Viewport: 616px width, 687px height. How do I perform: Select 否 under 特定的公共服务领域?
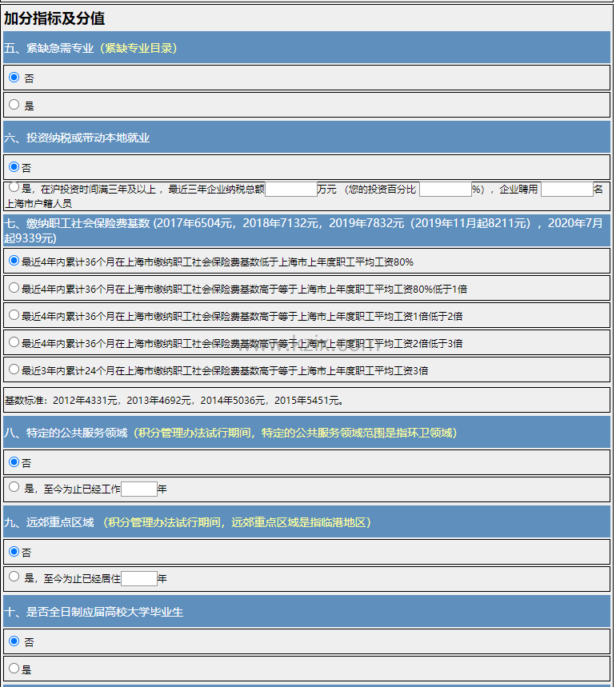[x=14, y=461]
